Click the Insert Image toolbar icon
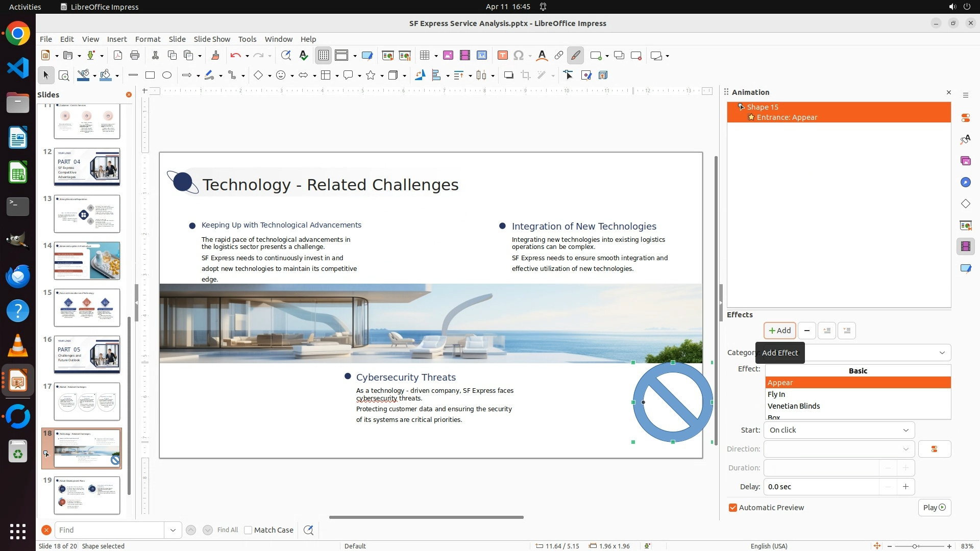 point(448,56)
